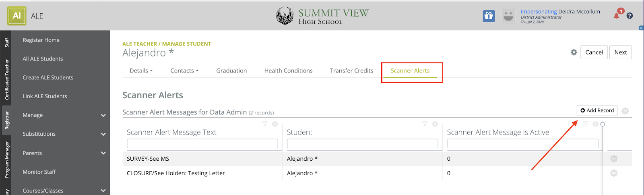Screen dimensions: 644x195
Task: Click the Add Record button
Action: point(597,110)
